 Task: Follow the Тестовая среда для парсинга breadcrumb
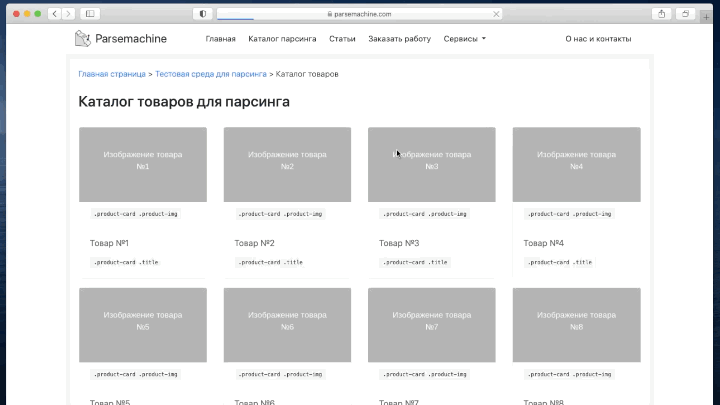pos(211,74)
